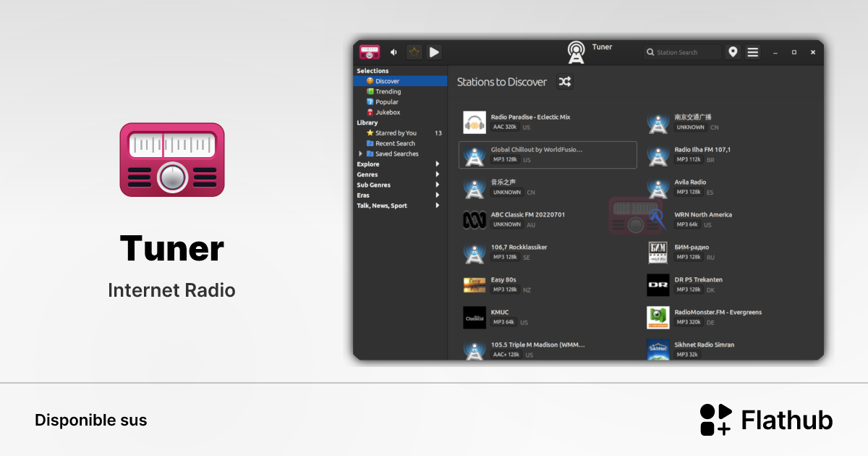Expand the Genres submenu arrow

point(438,174)
